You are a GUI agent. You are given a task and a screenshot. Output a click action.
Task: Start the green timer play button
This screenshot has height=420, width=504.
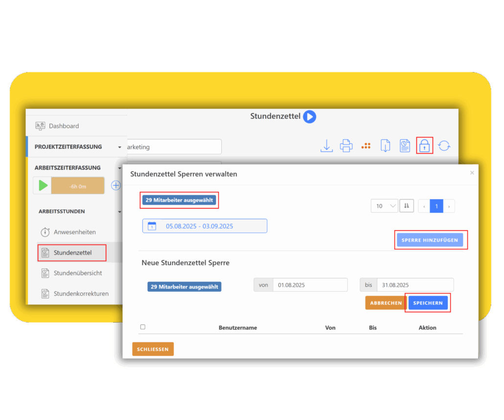pos(43,186)
